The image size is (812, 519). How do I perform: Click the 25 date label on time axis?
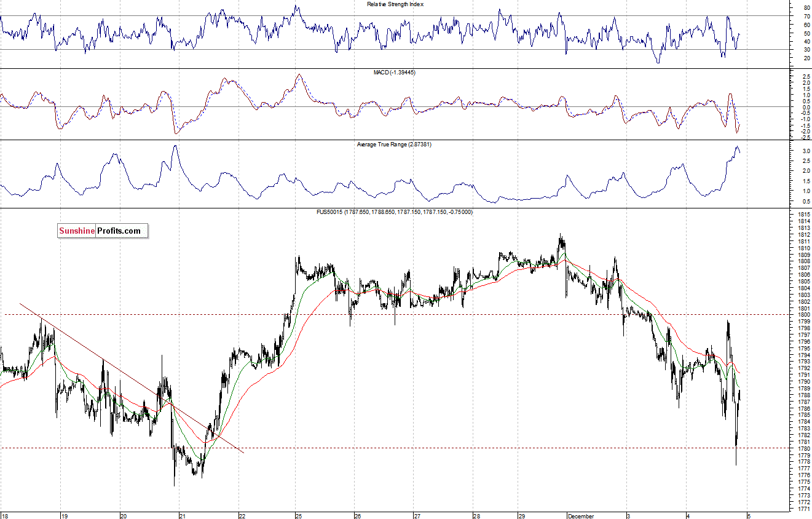click(298, 516)
